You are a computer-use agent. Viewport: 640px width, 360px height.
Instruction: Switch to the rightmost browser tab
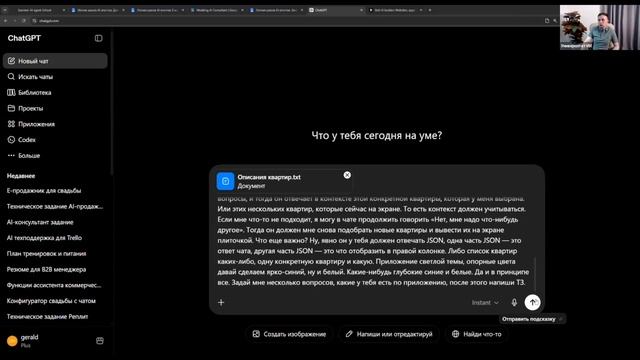[396, 10]
